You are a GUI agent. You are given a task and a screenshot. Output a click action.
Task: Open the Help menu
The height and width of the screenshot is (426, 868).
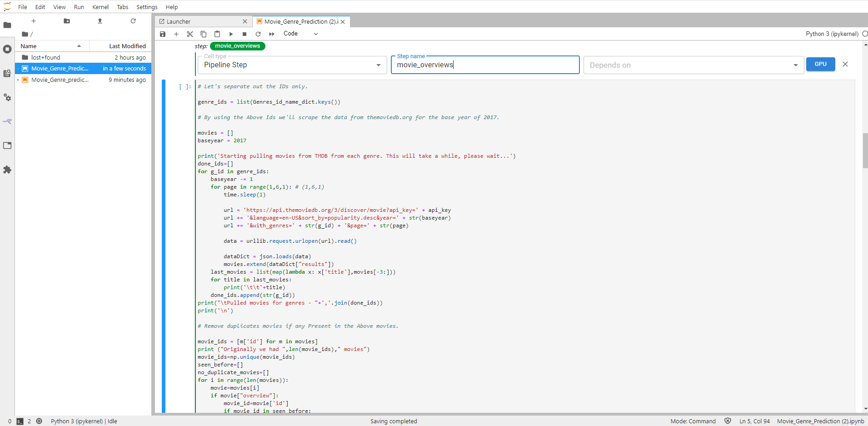172,7
